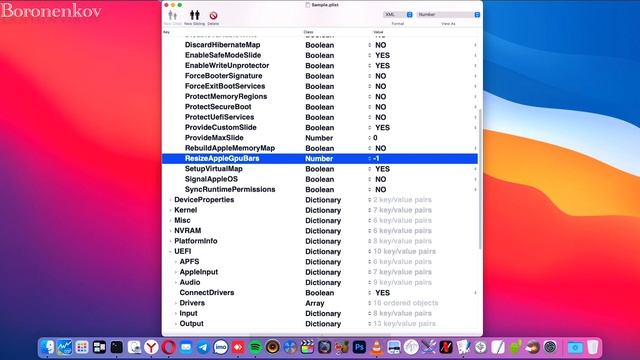
Task: Click the Key column header
Action: point(166,32)
